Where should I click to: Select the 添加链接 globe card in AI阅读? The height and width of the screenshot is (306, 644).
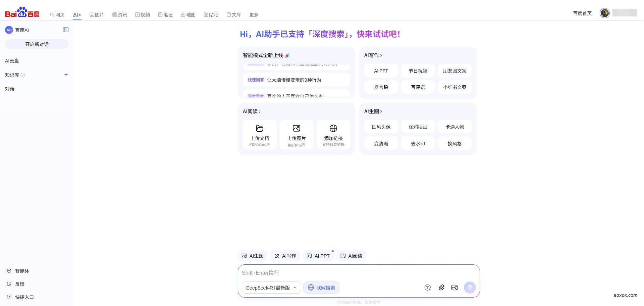click(333, 134)
